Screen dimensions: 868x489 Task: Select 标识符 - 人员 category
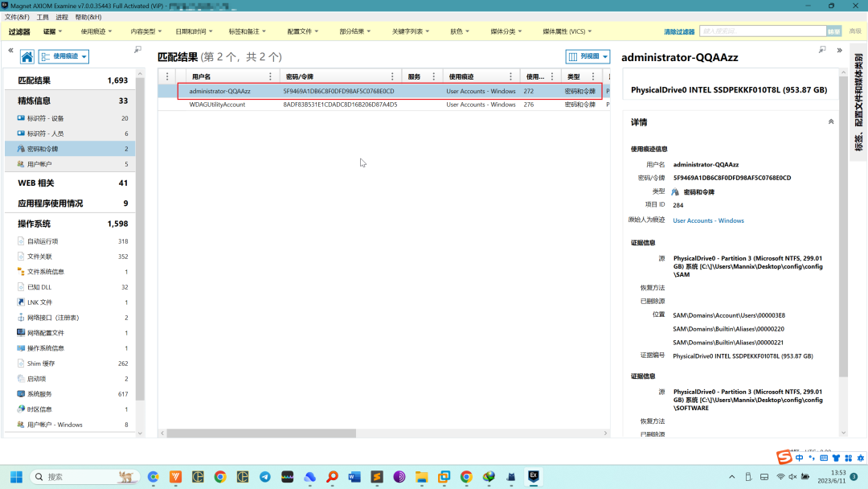point(70,134)
